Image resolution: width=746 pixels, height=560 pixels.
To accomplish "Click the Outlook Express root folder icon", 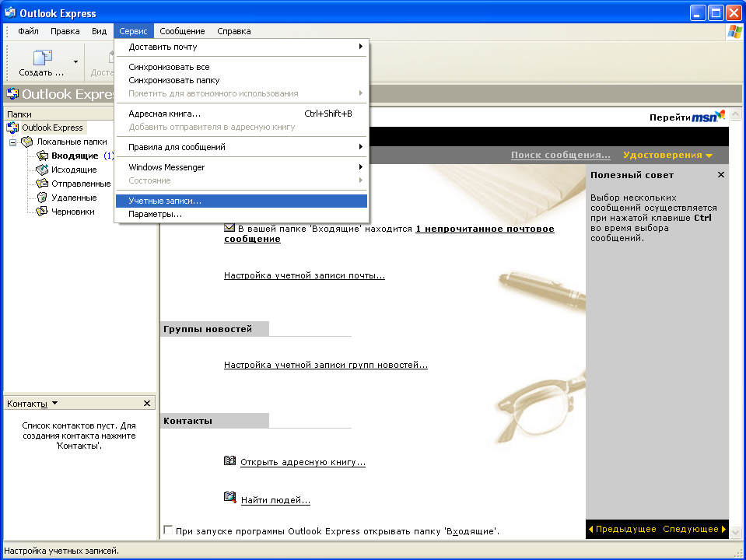I will (x=12, y=128).
